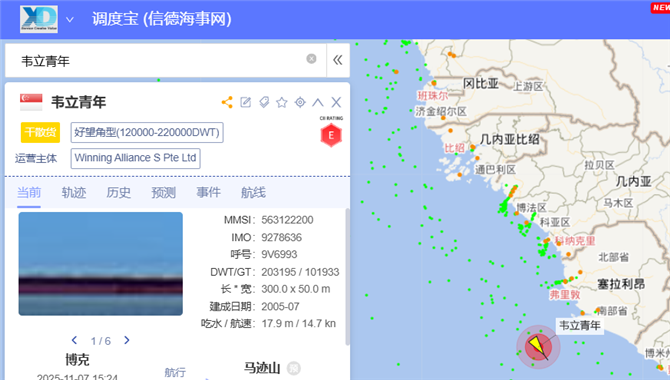
Task: Show previous vessel photo
Action: (74, 340)
